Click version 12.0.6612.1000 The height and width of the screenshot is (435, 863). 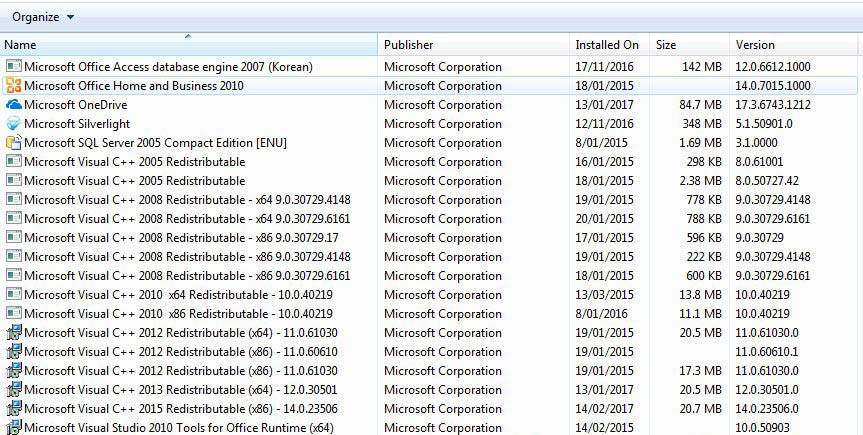[773, 67]
